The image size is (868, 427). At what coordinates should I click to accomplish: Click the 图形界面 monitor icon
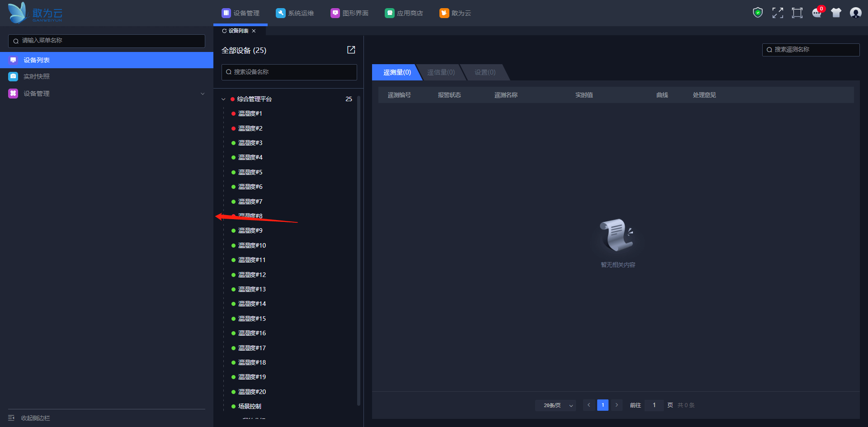tap(335, 13)
